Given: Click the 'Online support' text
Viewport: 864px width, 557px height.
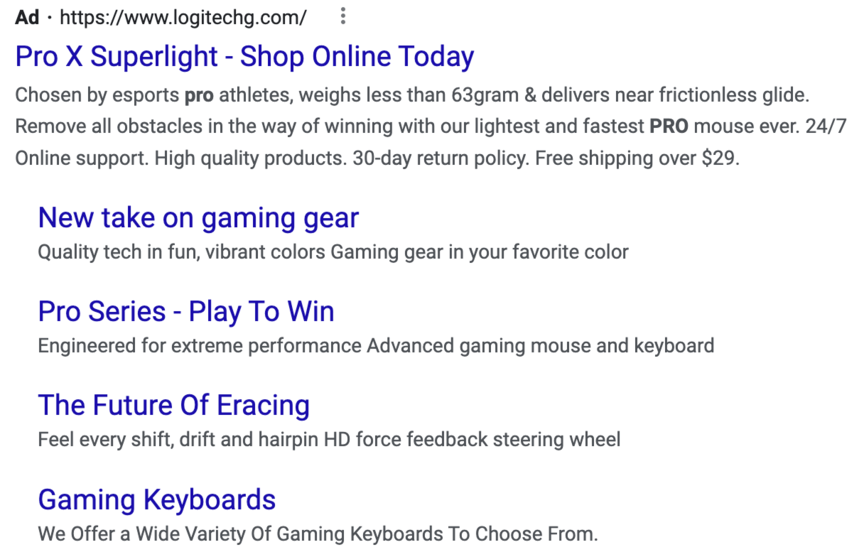Looking at the screenshot, I should (x=80, y=160).
